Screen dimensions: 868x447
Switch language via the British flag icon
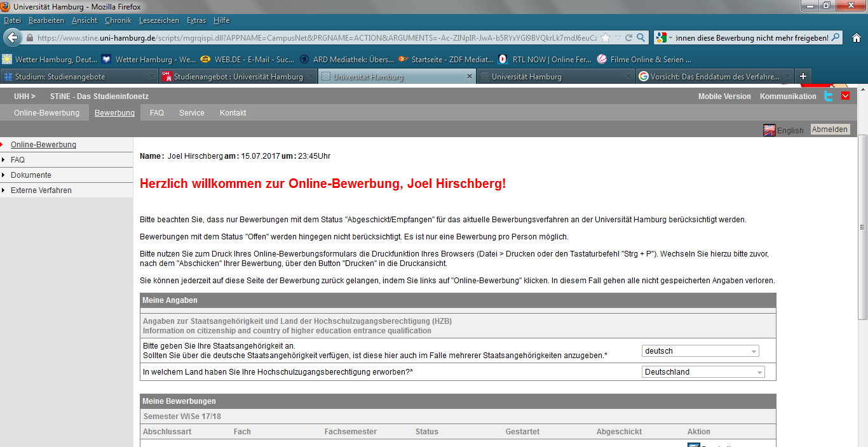[x=770, y=129]
